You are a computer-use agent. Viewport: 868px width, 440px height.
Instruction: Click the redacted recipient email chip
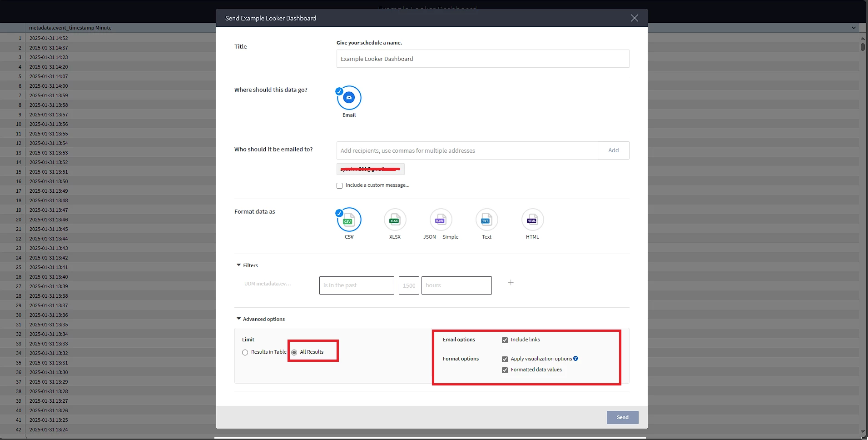click(371, 169)
